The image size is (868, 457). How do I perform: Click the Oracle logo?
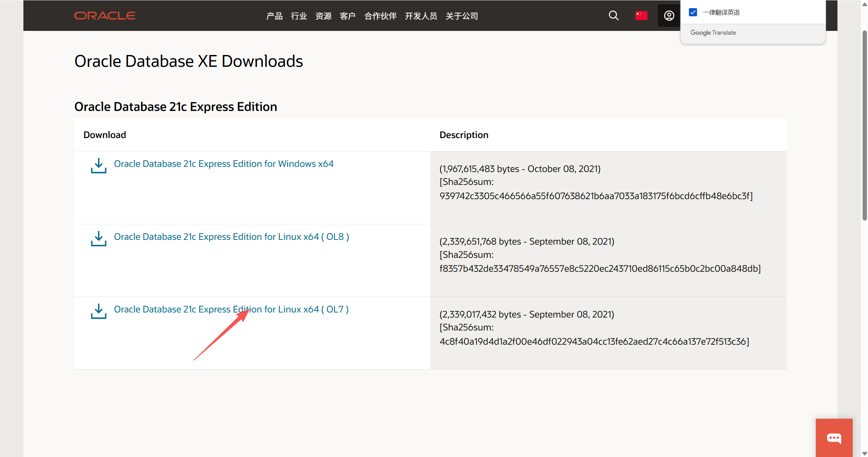[x=104, y=15]
